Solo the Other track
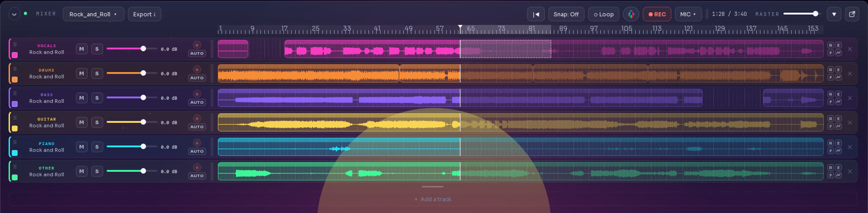 click(97, 171)
